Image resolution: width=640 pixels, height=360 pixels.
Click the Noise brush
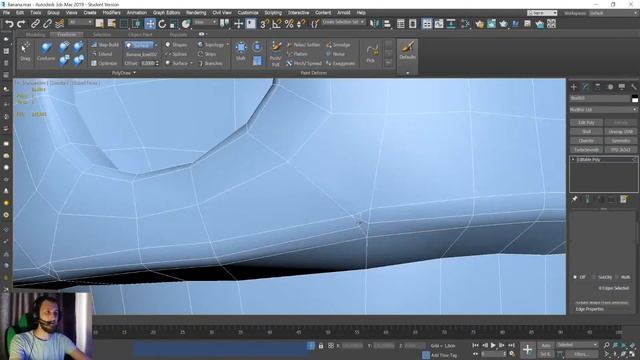pos(335,54)
